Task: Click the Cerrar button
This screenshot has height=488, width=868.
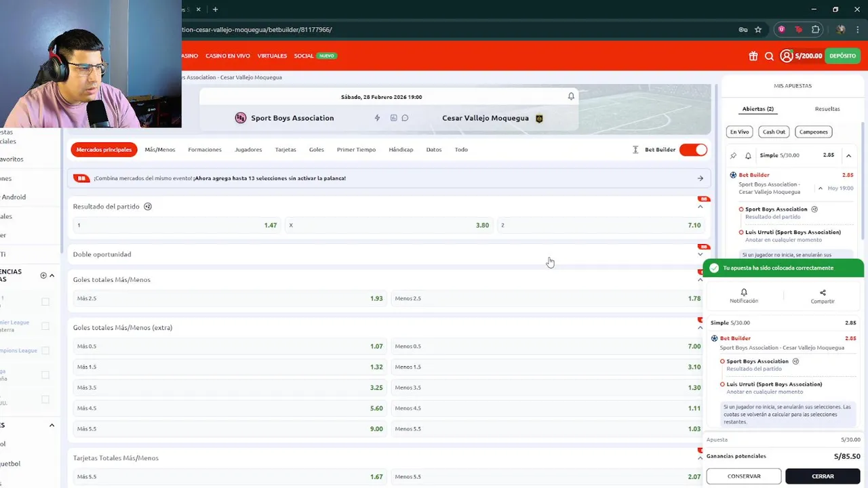Action: click(823, 476)
